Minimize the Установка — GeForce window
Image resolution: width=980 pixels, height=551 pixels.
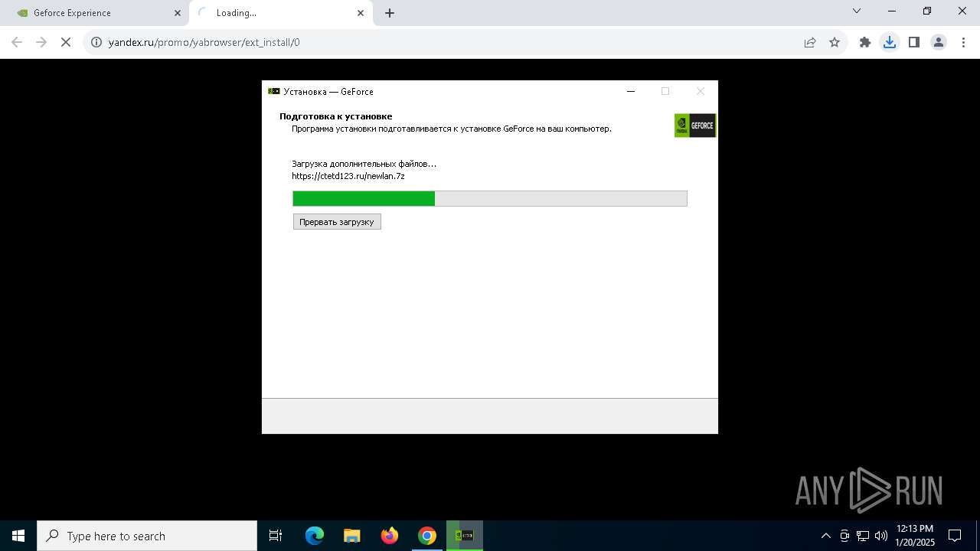pos(631,91)
